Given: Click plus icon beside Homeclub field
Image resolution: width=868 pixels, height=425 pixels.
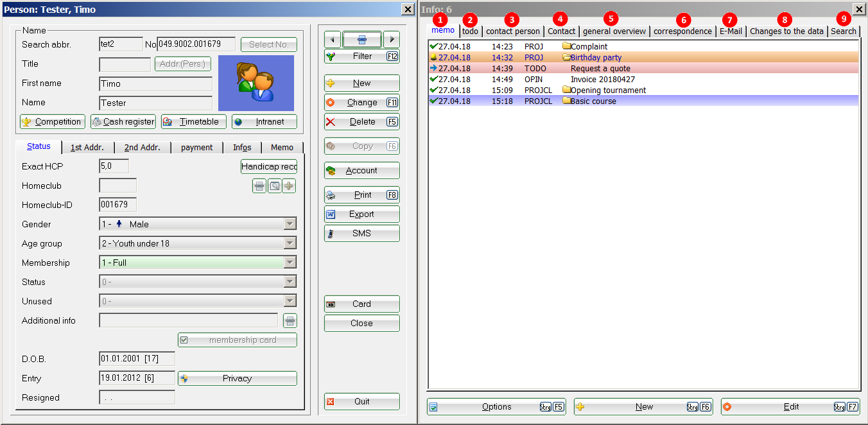Looking at the screenshot, I should click(289, 186).
